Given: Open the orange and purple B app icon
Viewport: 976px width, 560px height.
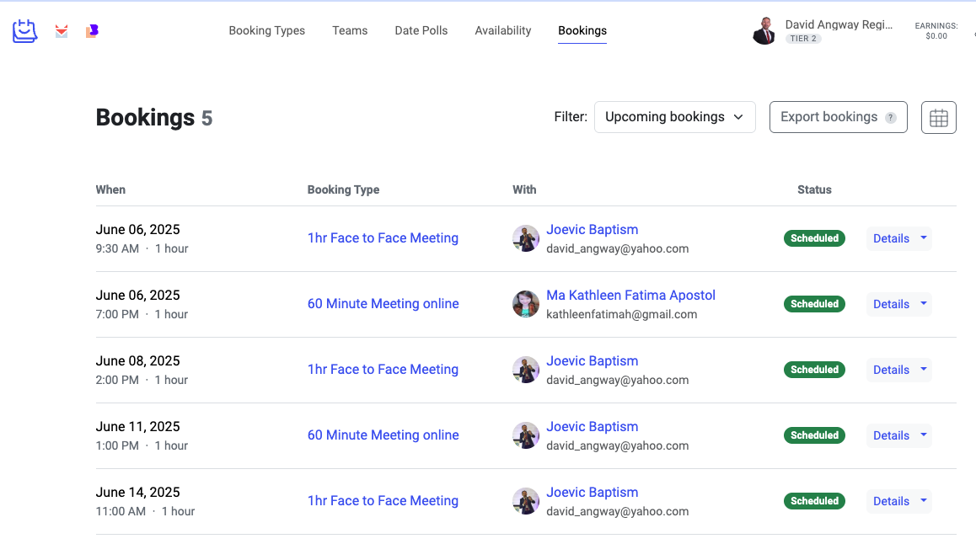Looking at the screenshot, I should (x=92, y=31).
